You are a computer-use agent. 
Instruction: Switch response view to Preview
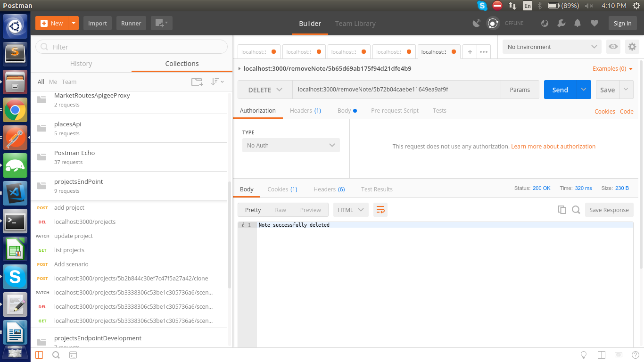coord(310,210)
